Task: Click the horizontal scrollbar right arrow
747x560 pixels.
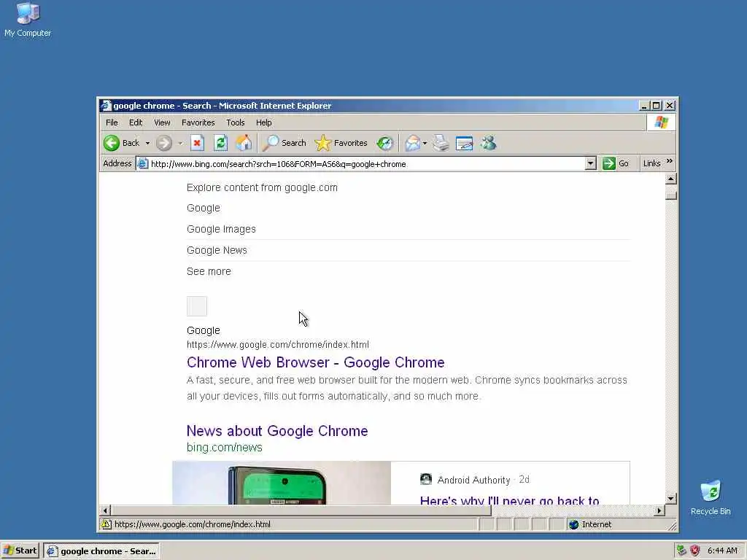Action: click(659, 510)
